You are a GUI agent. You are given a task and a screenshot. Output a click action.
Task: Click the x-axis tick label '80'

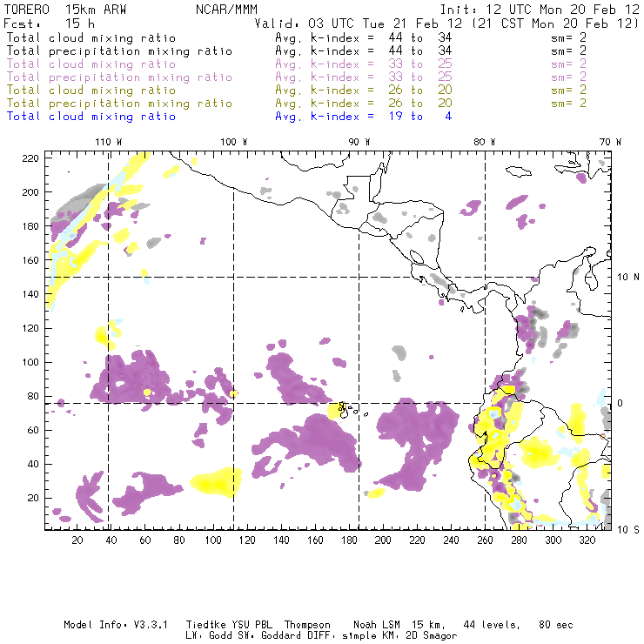[x=179, y=540]
